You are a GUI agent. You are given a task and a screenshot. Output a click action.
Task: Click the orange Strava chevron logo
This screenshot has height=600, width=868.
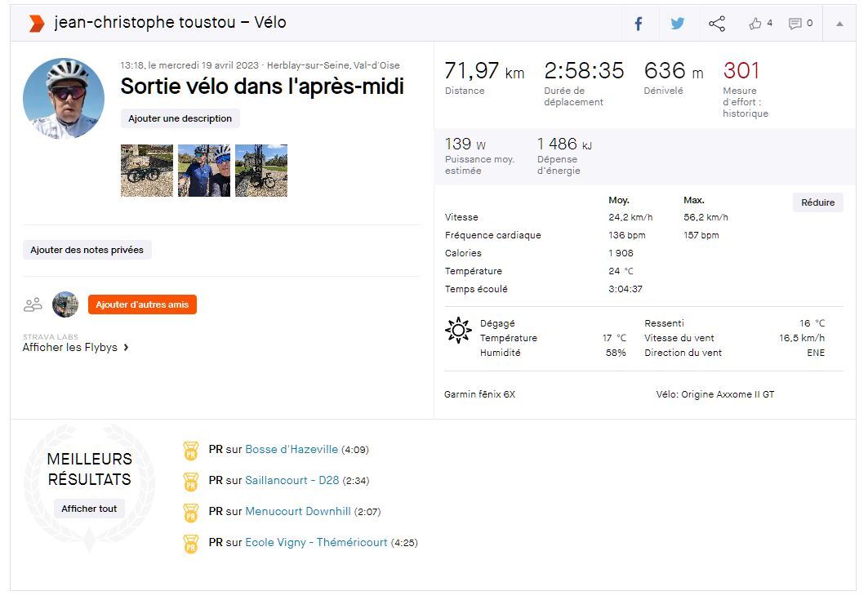tap(36, 23)
